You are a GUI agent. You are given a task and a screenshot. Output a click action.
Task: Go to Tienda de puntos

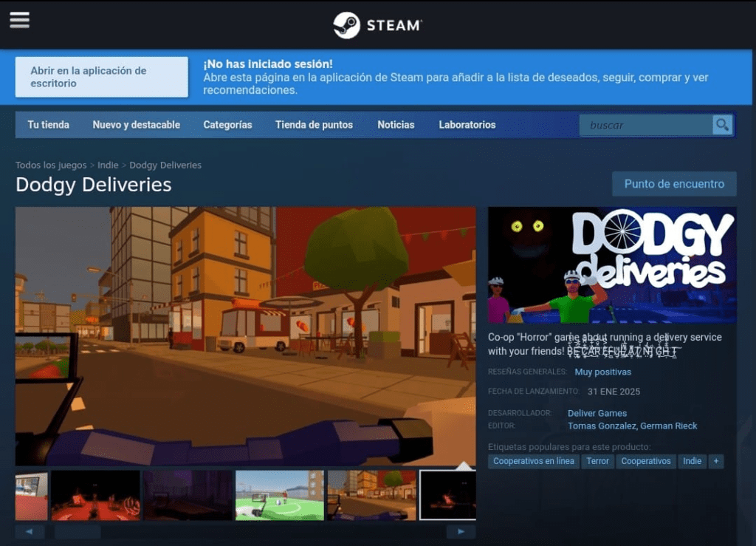[314, 125]
